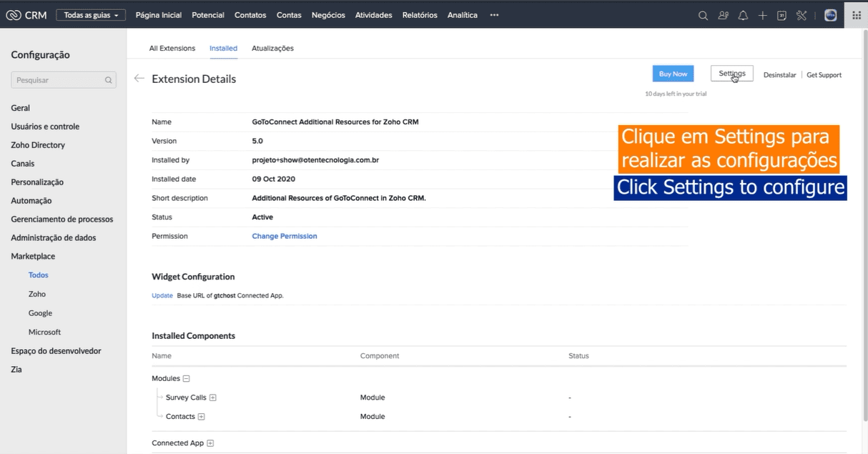
Task: Switch to the All Extensions tab
Action: tap(172, 49)
